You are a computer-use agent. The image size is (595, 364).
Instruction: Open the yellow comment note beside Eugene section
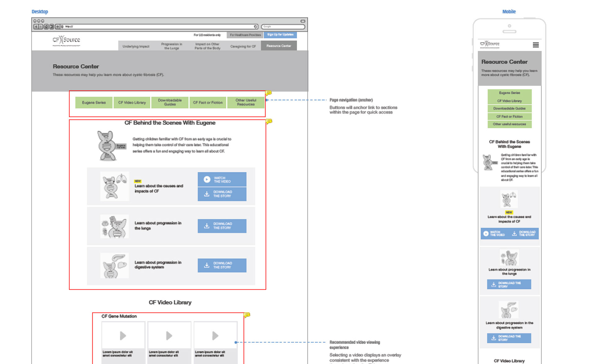click(x=269, y=121)
